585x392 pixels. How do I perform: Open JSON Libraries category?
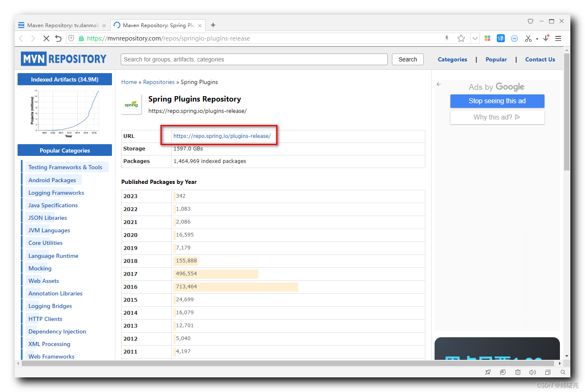pyautogui.click(x=48, y=218)
